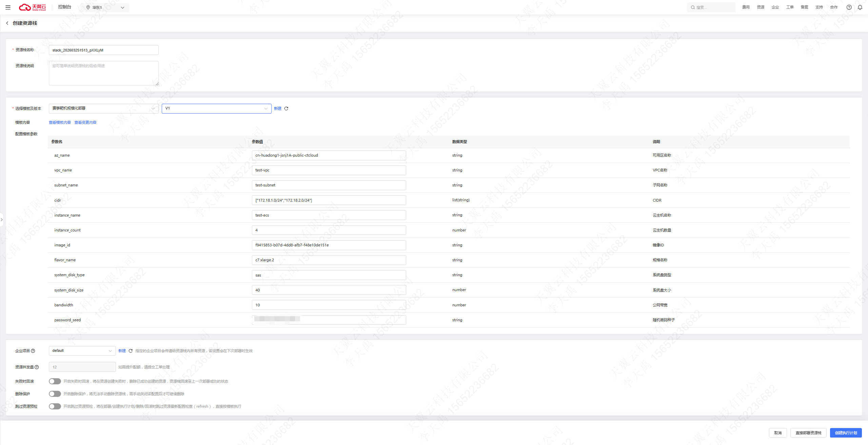868x445 pixels.
Task: Click the State Cloud logo
Action: pyautogui.click(x=33, y=7)
